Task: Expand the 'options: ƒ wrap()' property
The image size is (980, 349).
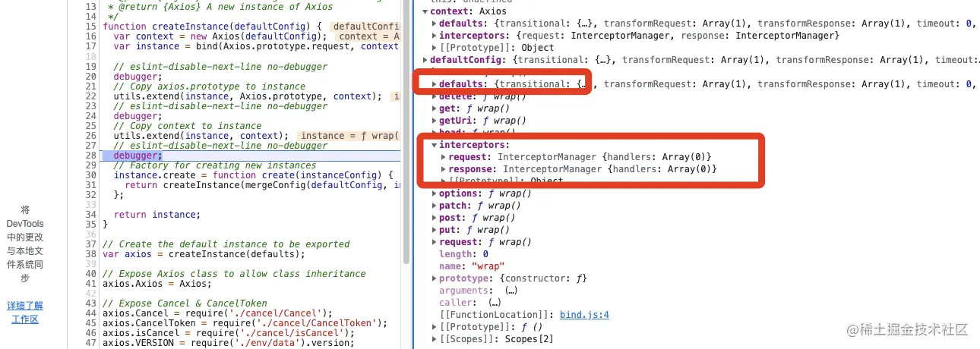Action: pyautogui.click(x=435, y=193)
